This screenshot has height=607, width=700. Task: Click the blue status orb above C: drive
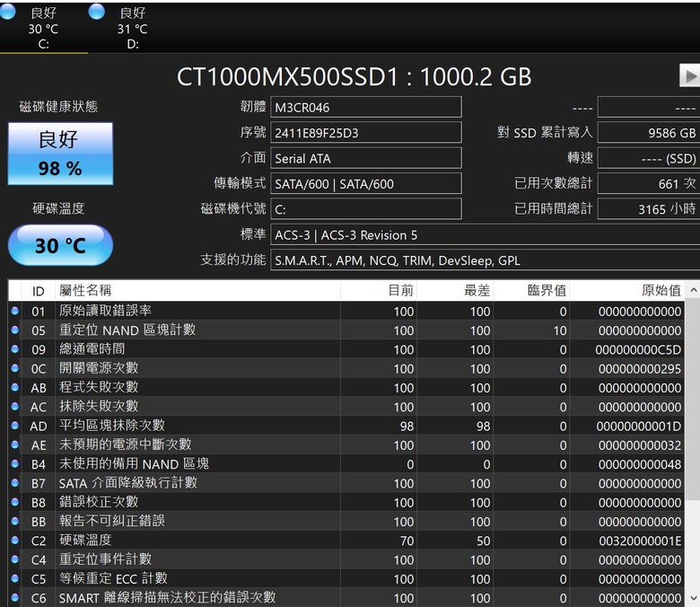(7, 11)
